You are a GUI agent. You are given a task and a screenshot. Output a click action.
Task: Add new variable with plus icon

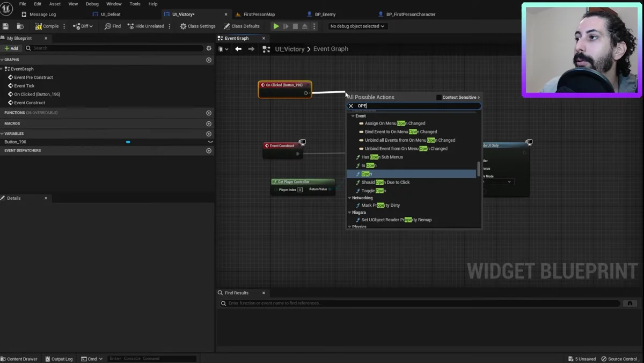[x=209, y=134]
